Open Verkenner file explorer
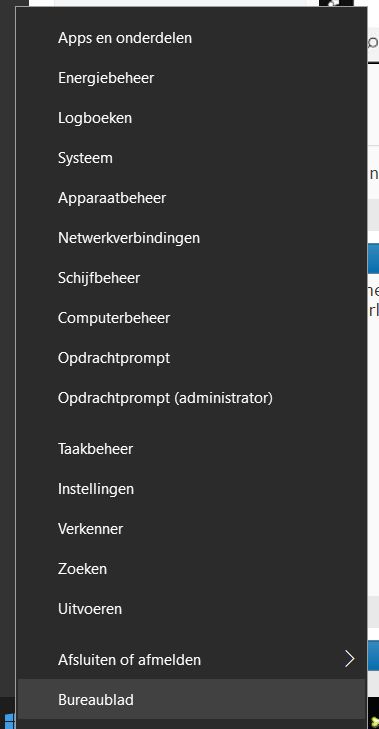The image size is (379, 729). 191,529
